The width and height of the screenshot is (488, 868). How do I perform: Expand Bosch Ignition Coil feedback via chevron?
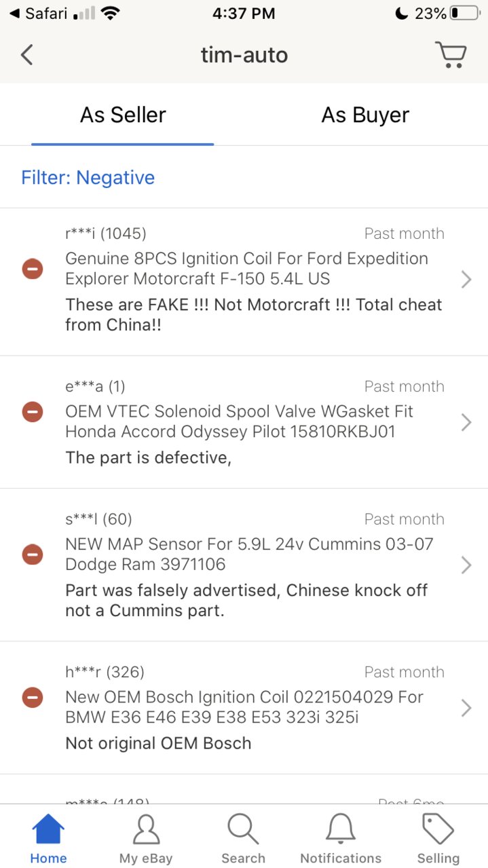466,708
